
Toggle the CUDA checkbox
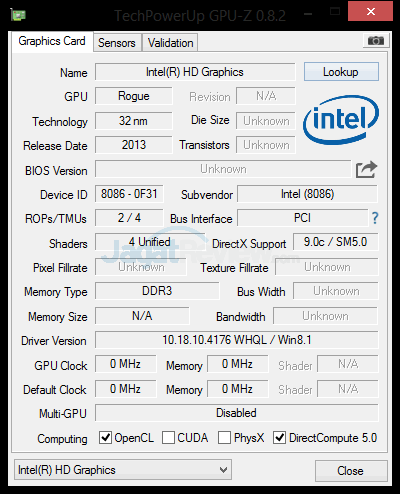click(x=168, y=437)
